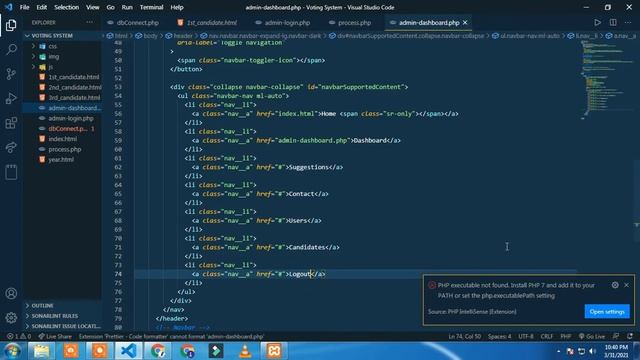Change CRLF end of line sequence
Viewport: 640px width, 360px height.
547,336
